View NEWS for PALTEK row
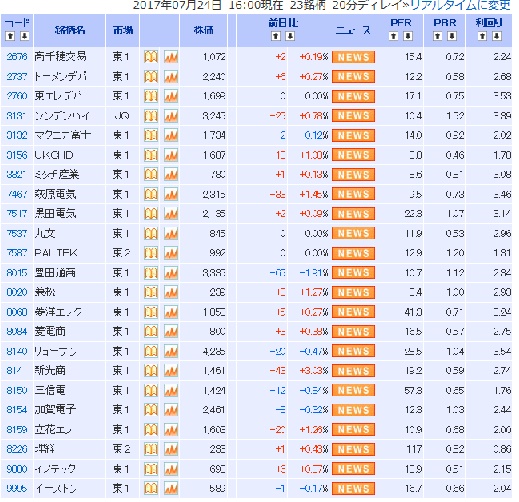Image resolution: width=519 pixels, height=502 pixels. click(x=353, y=253)
